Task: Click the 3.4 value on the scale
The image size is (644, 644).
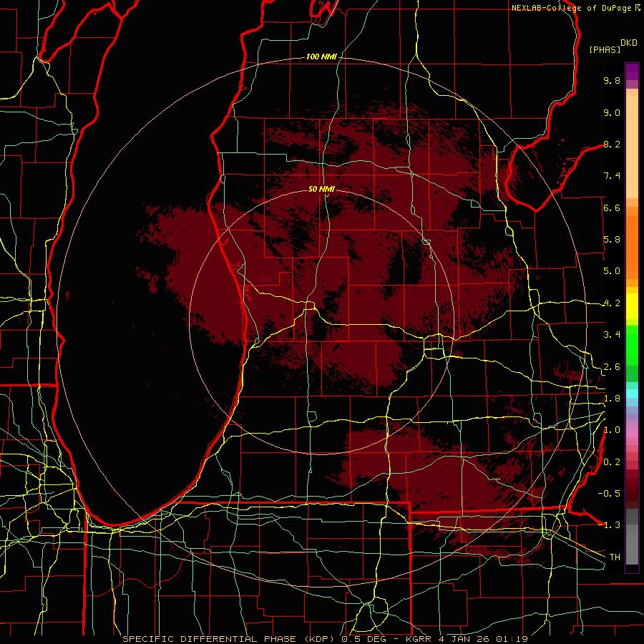Action: [612, 335]
